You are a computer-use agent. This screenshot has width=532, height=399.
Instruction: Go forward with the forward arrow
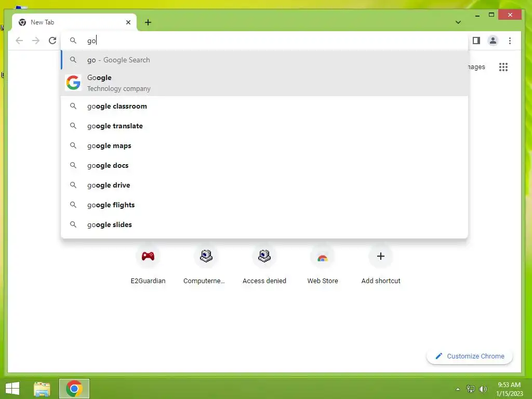click(36, 41)
